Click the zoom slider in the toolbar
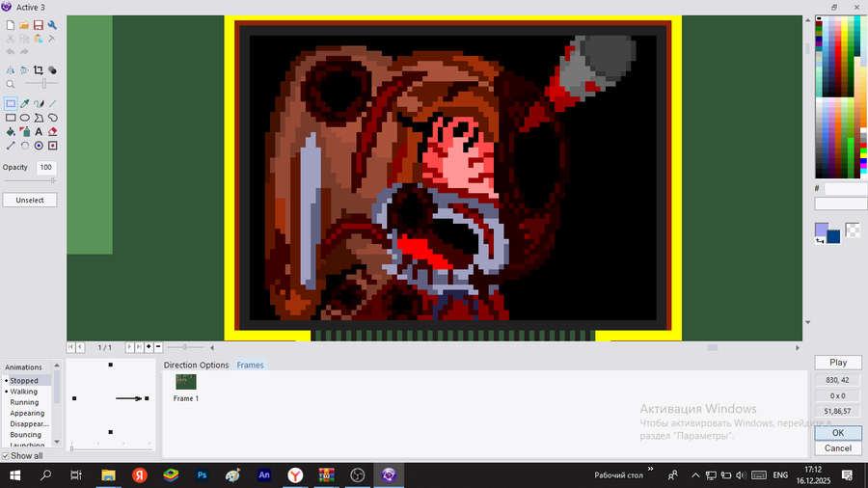868x488 pixels. point(41,84)
